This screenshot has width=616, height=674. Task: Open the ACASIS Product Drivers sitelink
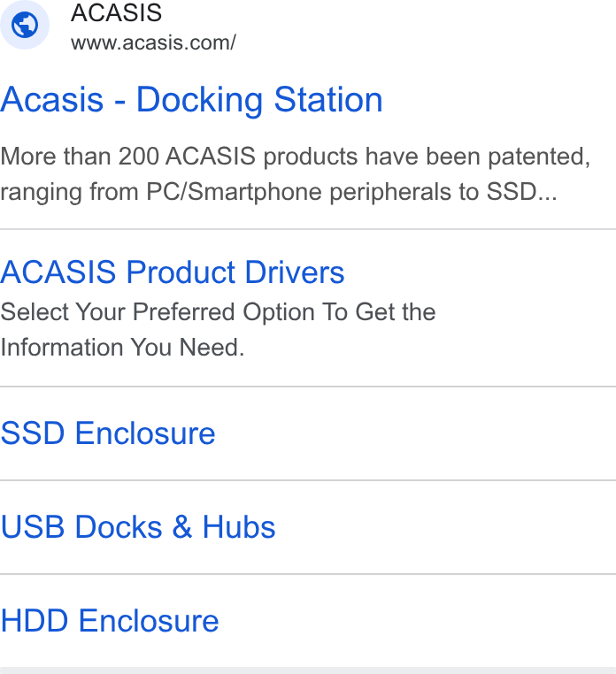coord(172,272)
